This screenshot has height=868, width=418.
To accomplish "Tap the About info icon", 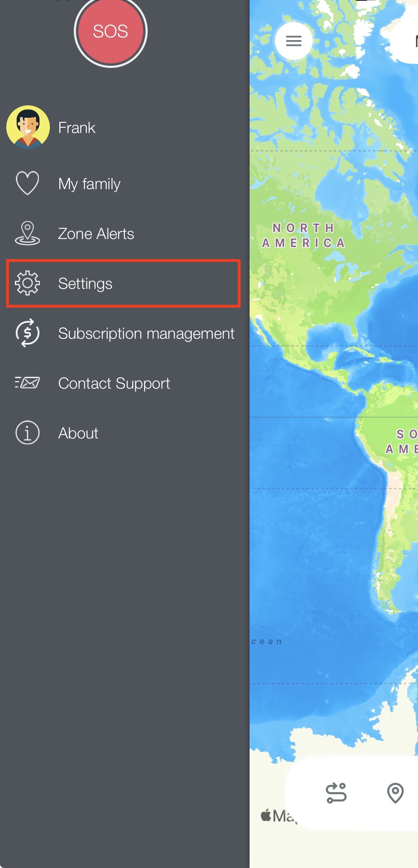I will click(x=27, y=433).
